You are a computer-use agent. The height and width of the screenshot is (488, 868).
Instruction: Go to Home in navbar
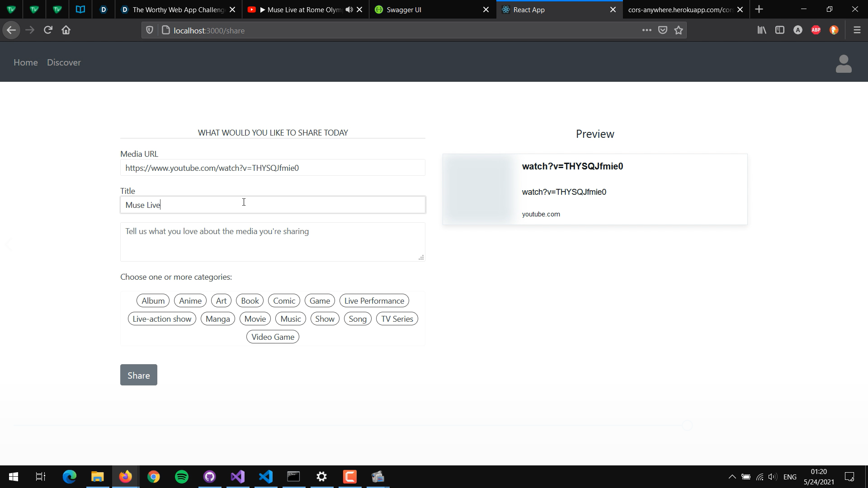(x=25, y=62)
